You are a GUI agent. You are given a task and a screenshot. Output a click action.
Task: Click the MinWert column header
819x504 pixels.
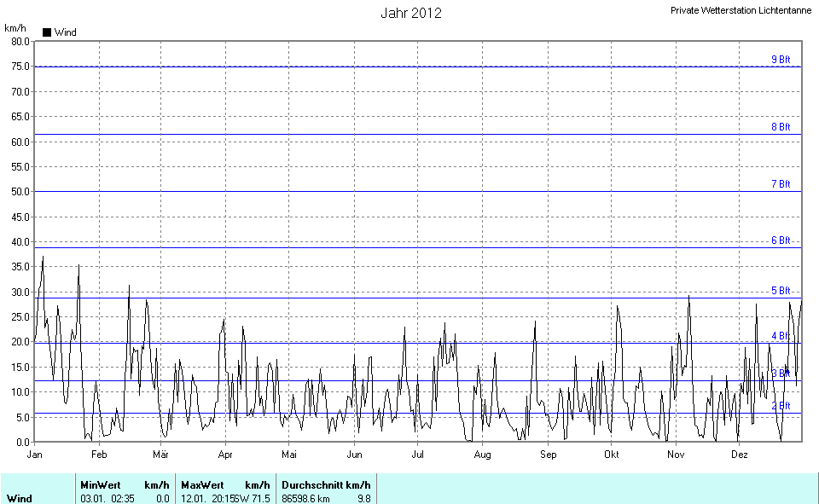coord(99,484)
